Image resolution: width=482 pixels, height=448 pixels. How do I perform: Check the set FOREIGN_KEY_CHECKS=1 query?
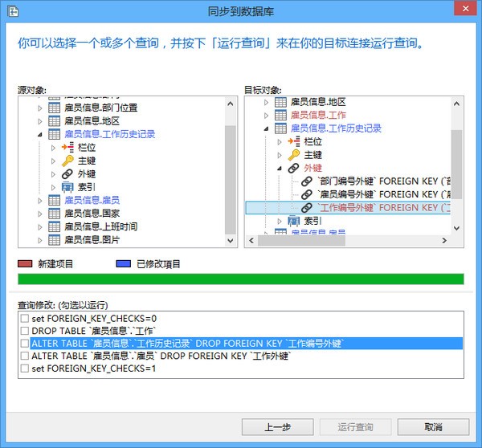click(x=25, y=368)
